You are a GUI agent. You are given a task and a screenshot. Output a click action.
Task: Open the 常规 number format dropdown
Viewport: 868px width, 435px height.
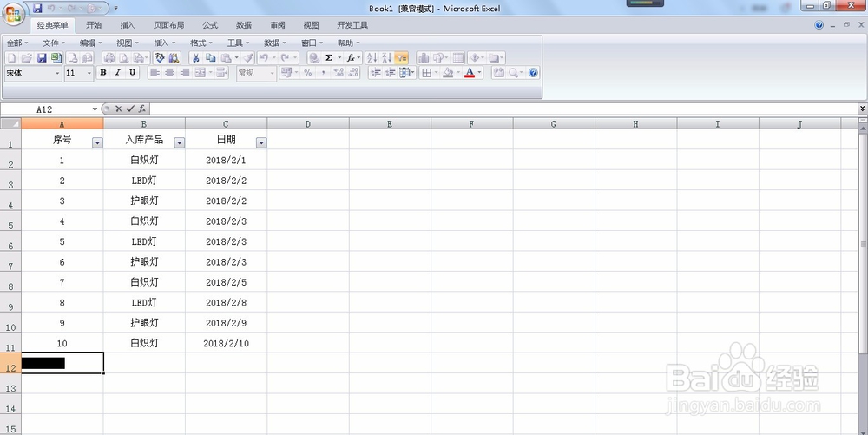(x=272, y=73)
